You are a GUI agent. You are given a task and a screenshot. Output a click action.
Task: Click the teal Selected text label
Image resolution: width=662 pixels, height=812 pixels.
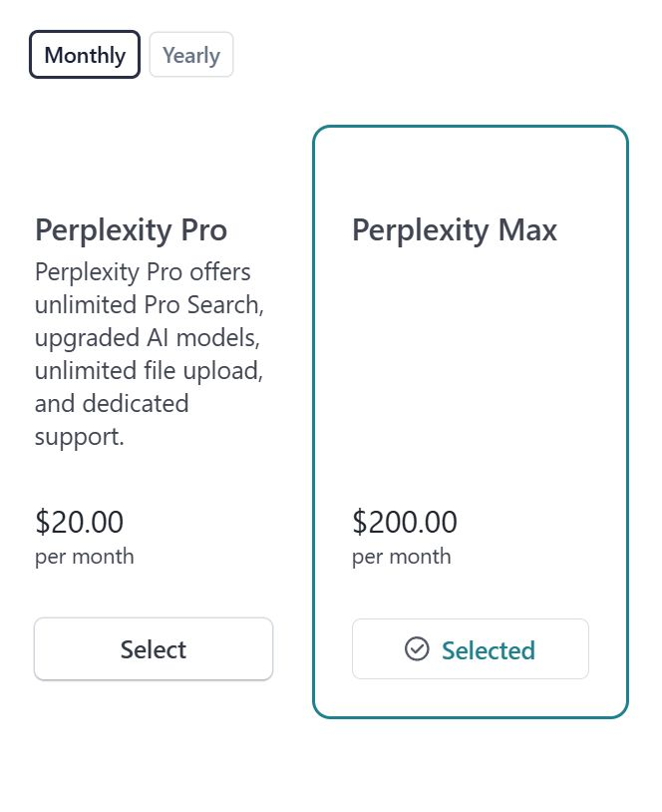(x=489, y=650)
